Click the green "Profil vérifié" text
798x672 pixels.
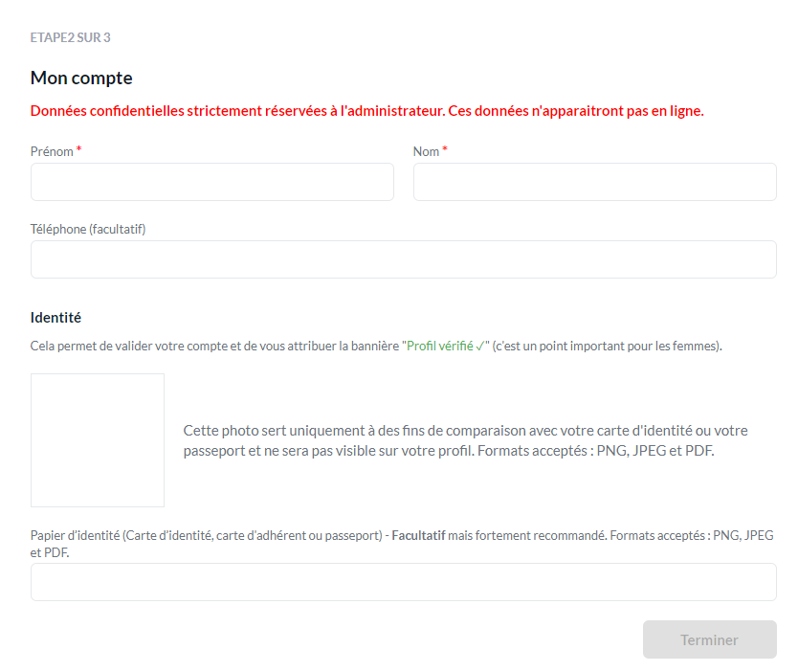pyautogui.click(x=440, y=346)
